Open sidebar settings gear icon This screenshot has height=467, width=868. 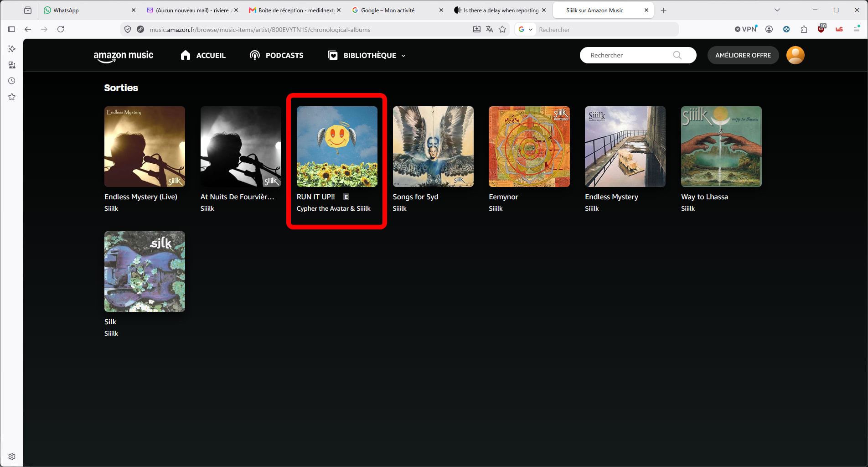click(x=12, y=457)
